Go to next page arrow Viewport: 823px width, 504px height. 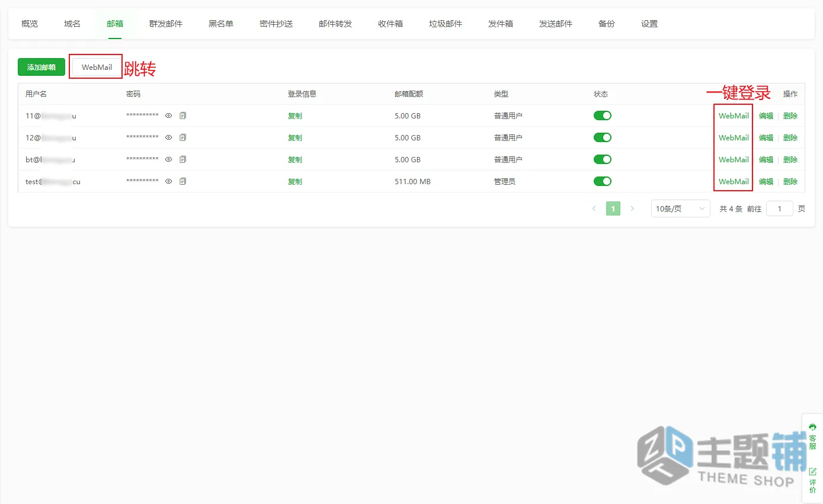pyautogui.click(x=632, y=208)
